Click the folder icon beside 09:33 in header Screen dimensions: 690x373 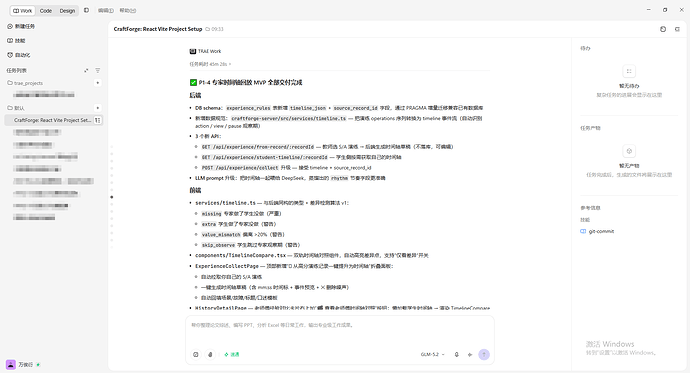[x=208, y=29]
